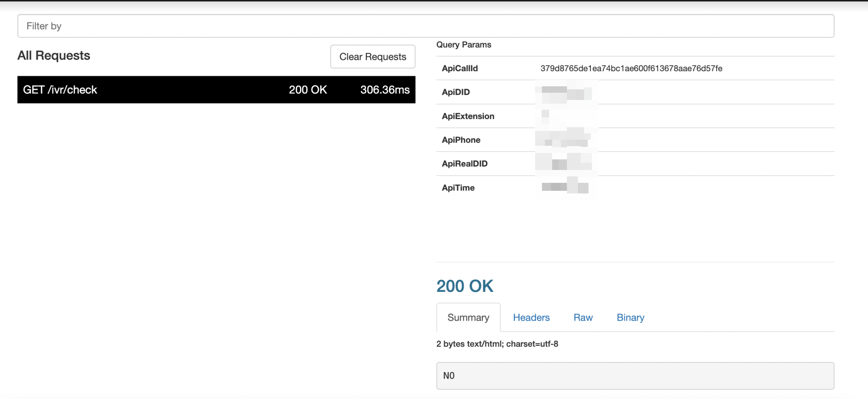Click the 2 bytes text/html content-type line
868x399 pixels.
497,344
